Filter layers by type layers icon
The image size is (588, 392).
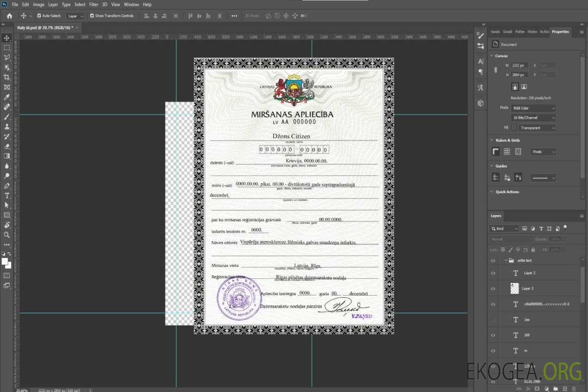pyautogui.click(x=541, y=229)
